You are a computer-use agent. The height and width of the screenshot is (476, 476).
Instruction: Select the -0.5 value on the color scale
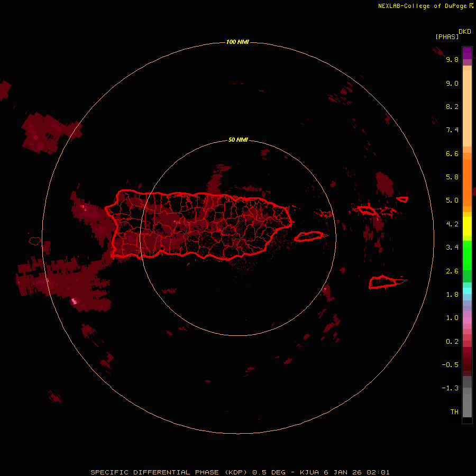point(450,365)
